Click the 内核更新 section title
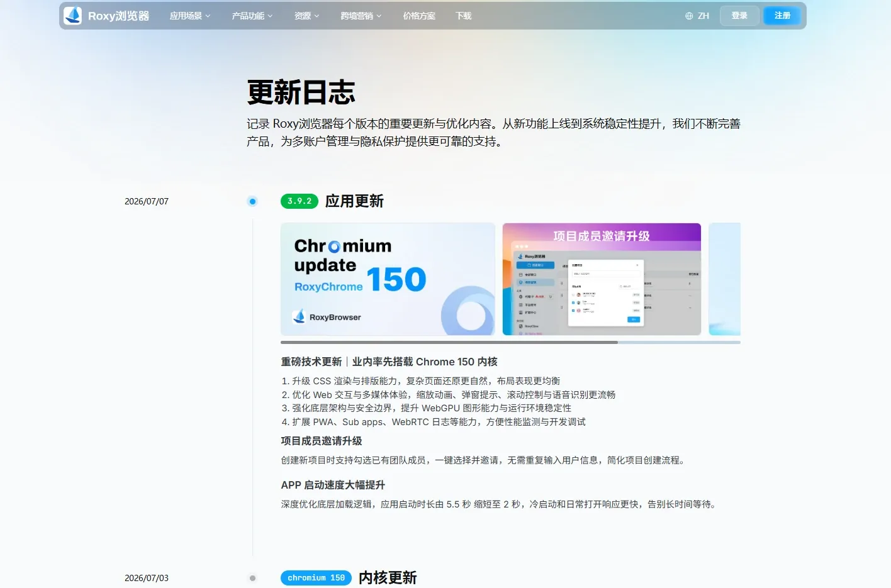This screenshot has width=891, height=588. click(388, 578)
